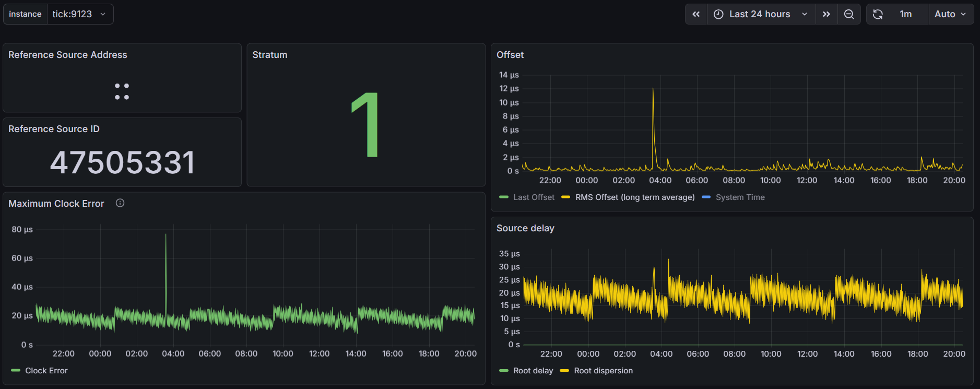Click the green Last Offset color swatch

[x=504, y=197]
